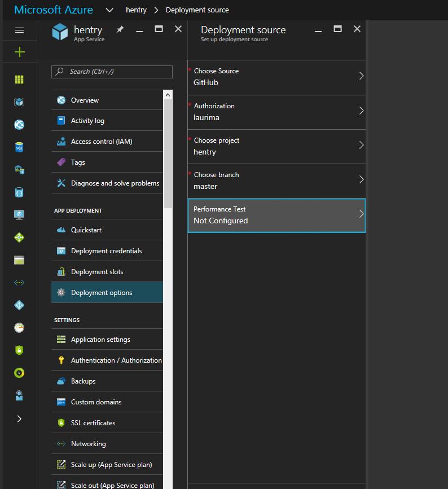The image size is (448, 489).
Task: Pin the hentry blade to dashboard
Action: [120, 29]
